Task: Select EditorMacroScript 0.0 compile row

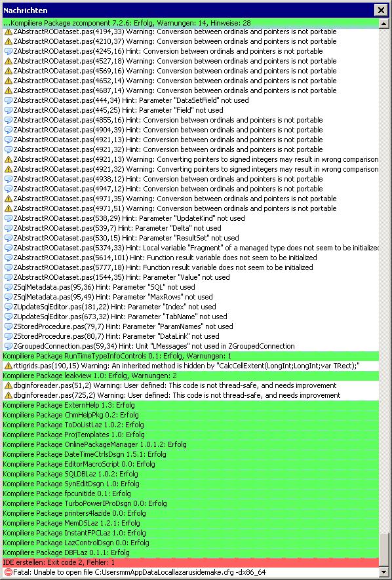Action: (x=191, y=464)
